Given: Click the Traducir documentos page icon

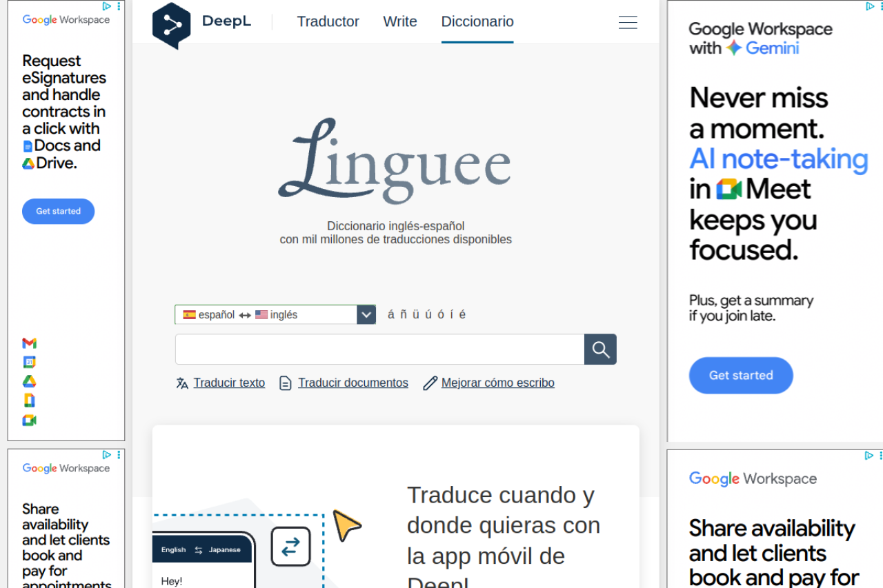Looking at the screenshot, I should tap(286, 383).
